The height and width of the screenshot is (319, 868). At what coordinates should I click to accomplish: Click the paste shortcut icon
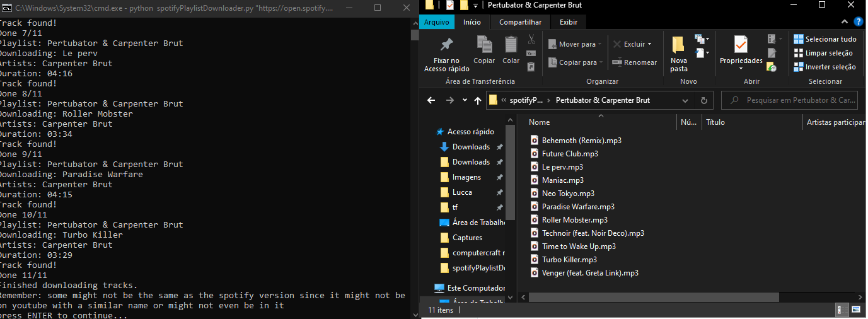point(531,66)
